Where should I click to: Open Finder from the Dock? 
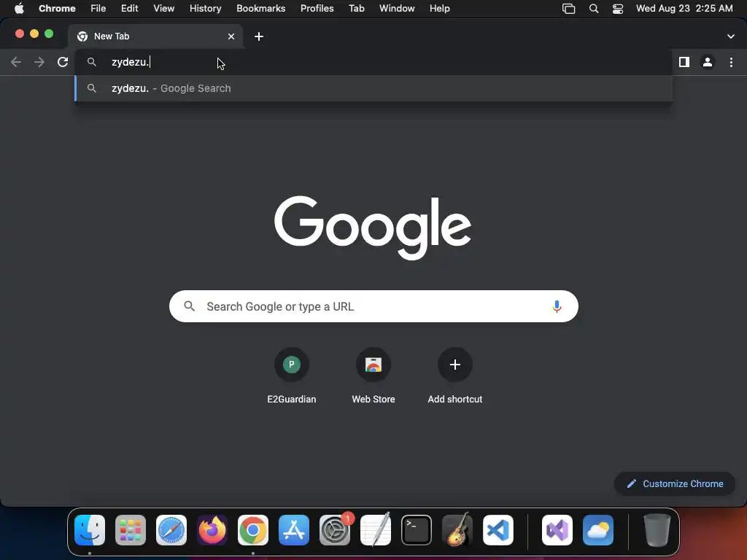tap(90, 529)
